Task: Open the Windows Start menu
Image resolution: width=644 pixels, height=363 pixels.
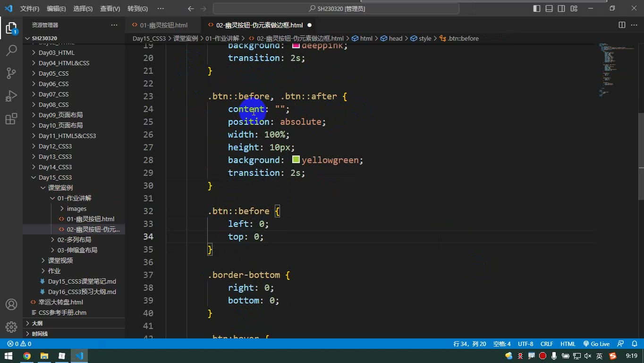Action: coord(8,356)
